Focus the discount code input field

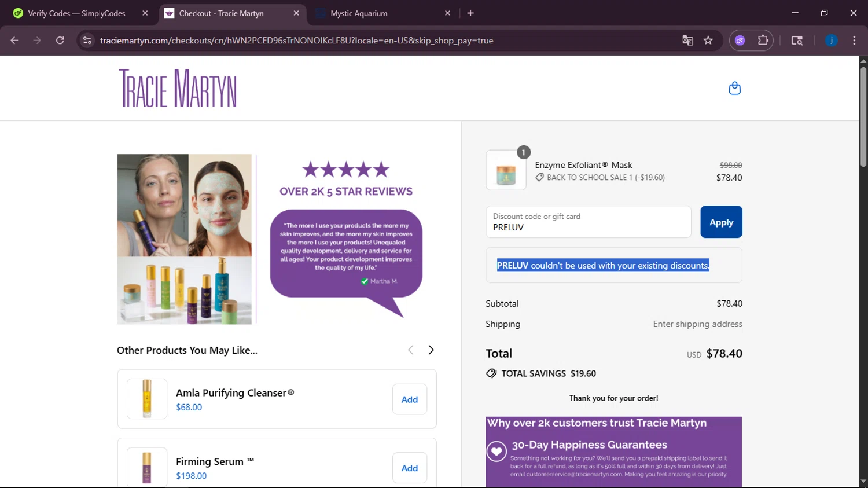click(589, 222)
